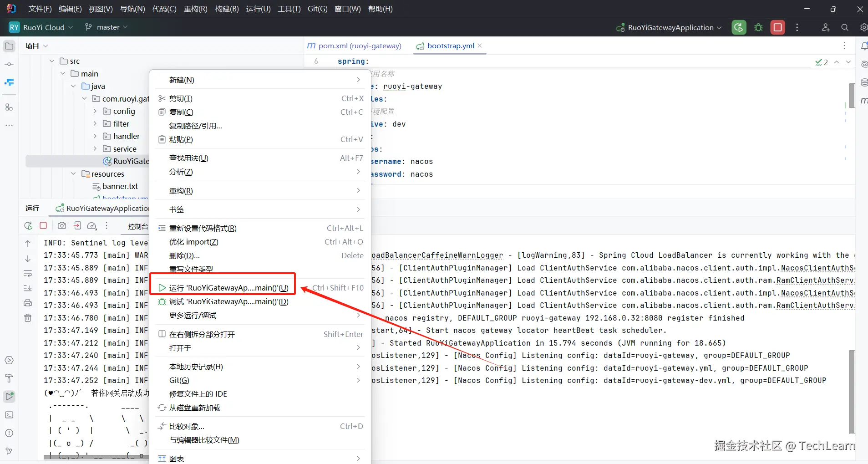Image resolution: width=868 pixels, height=464 pixels.
Task: Open the 构建(B) menu
Action: pos(227,9)
